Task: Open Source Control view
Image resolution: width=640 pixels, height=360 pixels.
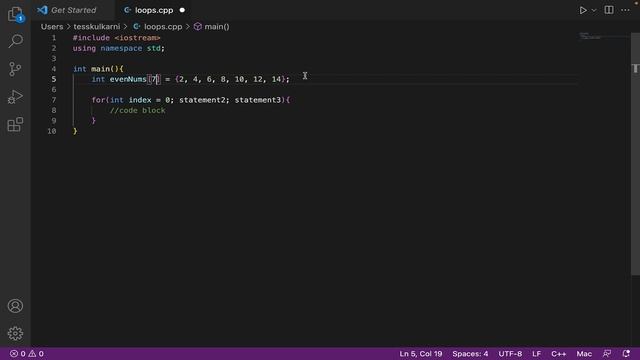Action: [x=15, y=69]
